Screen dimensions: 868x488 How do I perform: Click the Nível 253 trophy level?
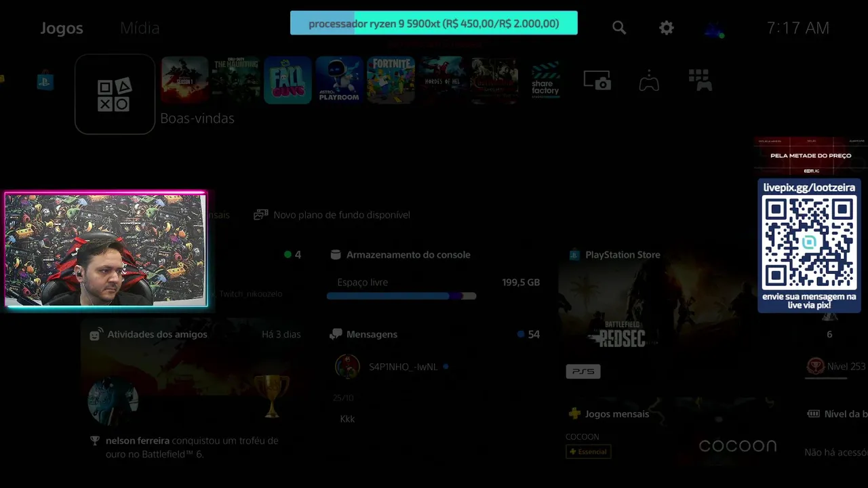pos(846,367)
